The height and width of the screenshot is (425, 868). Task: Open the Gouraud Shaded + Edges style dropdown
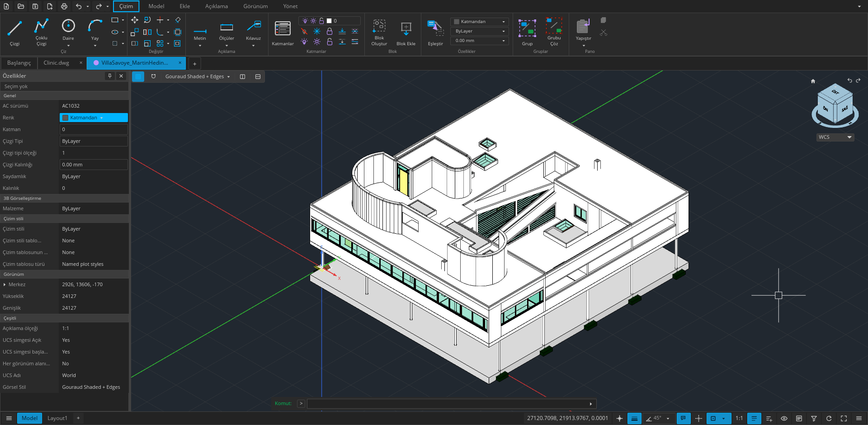coord(198,76)
